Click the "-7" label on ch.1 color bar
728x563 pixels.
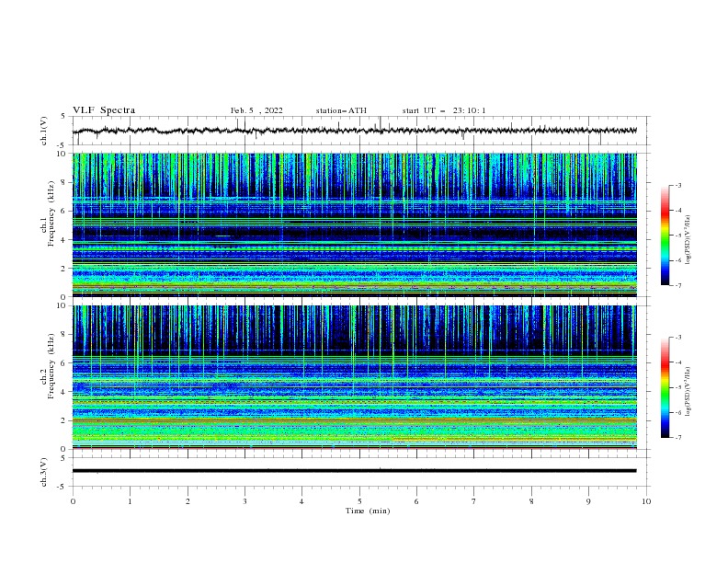[x=677, y=285]
